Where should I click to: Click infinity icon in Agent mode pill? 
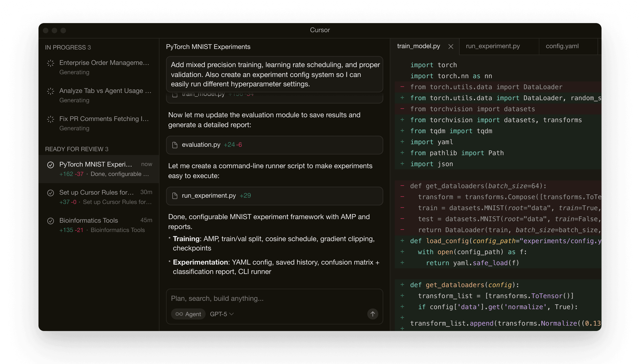[x=179, y=314]
